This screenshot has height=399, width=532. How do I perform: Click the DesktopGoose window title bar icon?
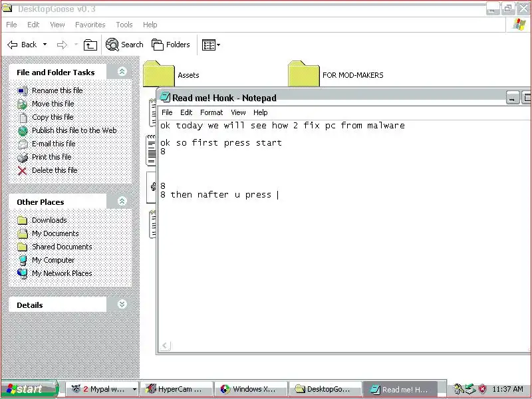[7, 8]
